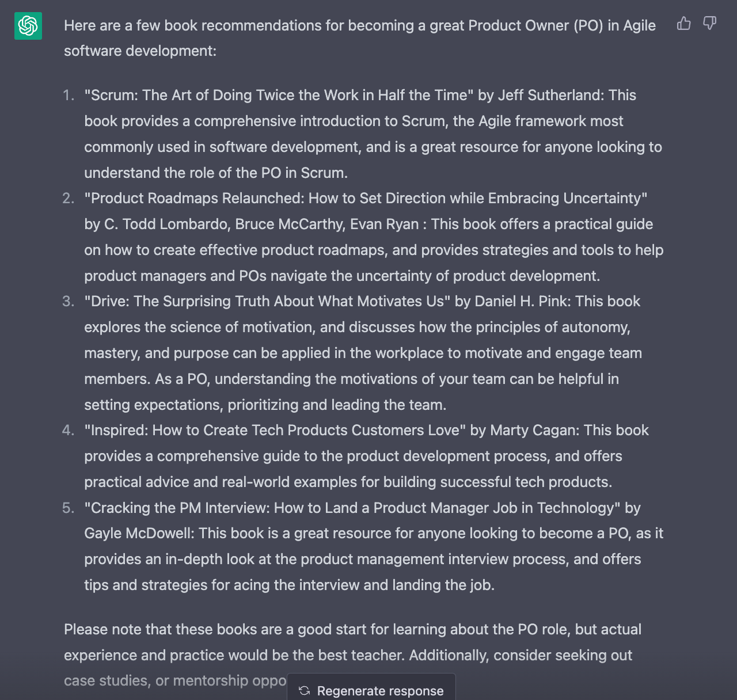Click list number 5 marker
This screenshot has width=737, height=700.
(69, 508)
